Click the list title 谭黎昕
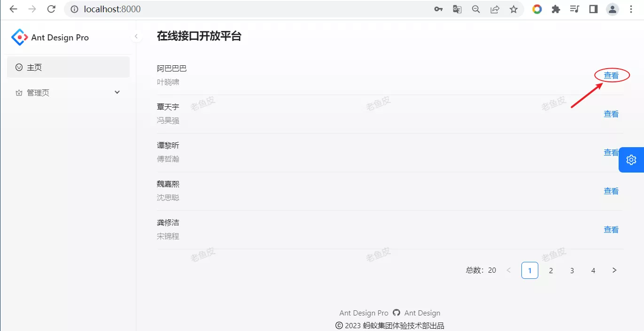Image resolution: width=644 pixels, height=331 pixels. 168,146
